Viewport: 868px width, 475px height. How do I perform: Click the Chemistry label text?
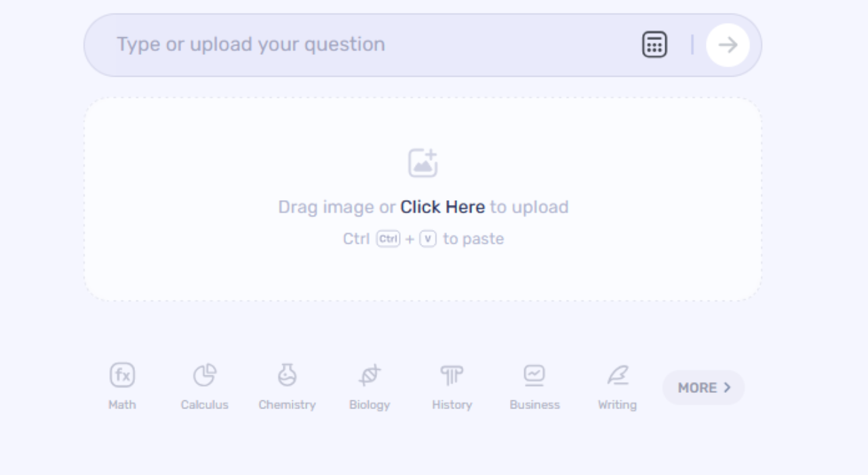[287, 404]
